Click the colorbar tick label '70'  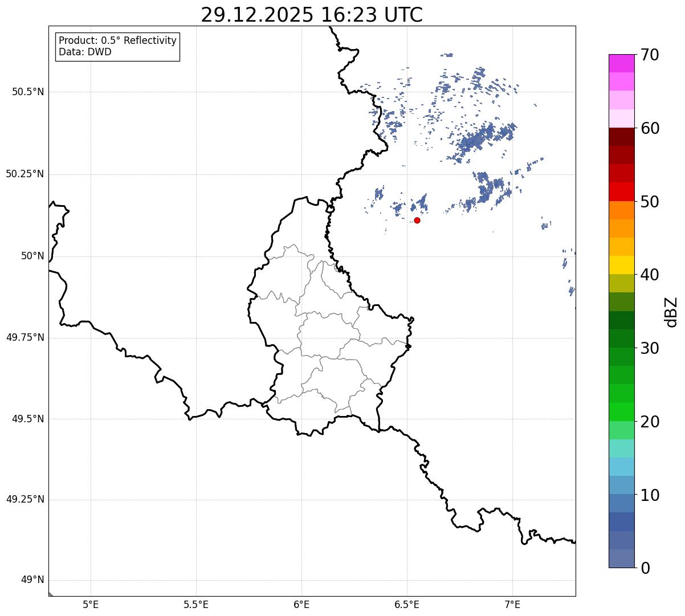(x=650, y=55)
